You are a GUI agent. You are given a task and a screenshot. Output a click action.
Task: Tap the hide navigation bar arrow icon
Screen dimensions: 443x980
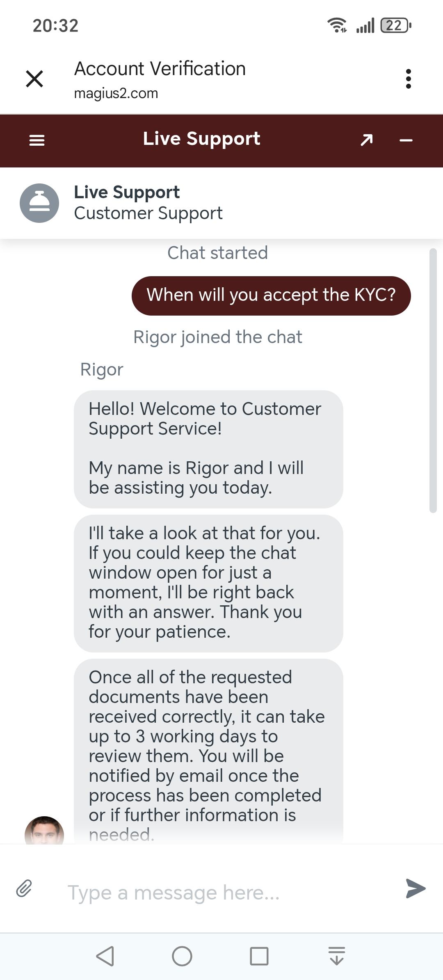coord(337,956)
